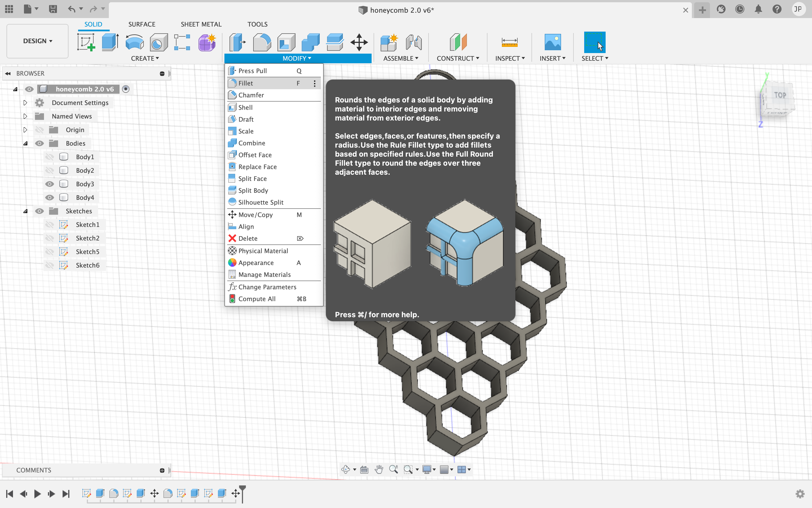
Task: Toggle visibility of the Origin folder
Action: coord(39,130)
